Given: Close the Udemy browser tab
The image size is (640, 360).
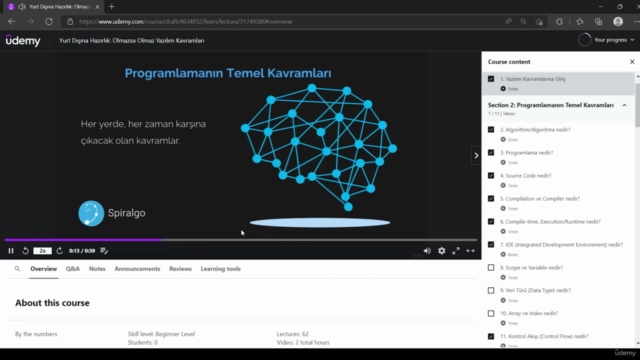Looking at the screenshot, I should point(97,7).
